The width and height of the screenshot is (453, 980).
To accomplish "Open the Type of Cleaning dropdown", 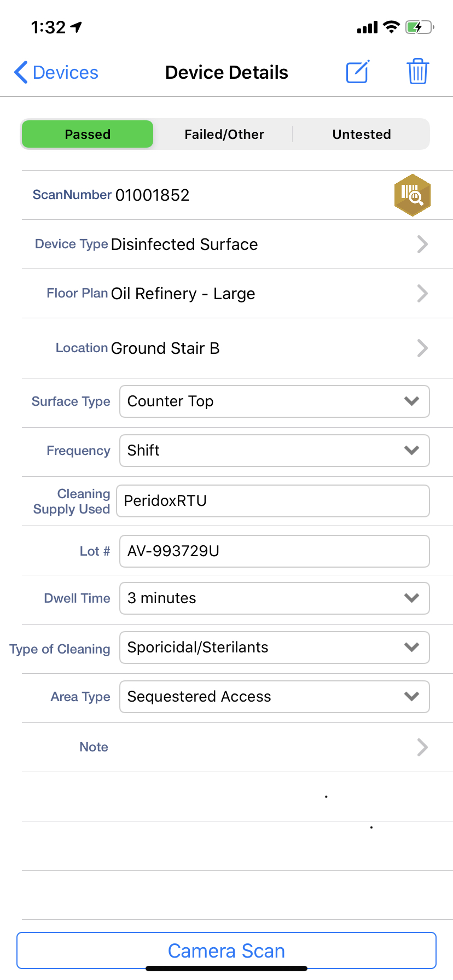I will (274, 647).
